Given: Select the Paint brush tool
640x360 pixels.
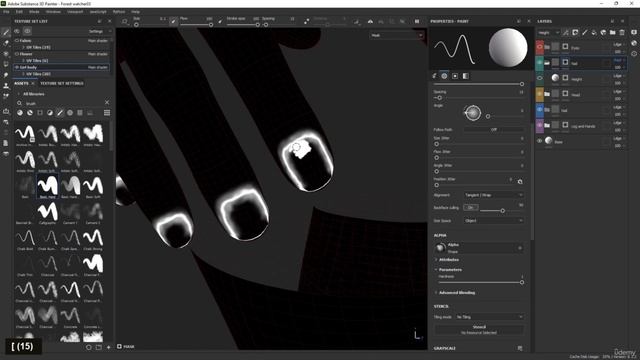Looking at the screenshot, I should pos(6,32).
